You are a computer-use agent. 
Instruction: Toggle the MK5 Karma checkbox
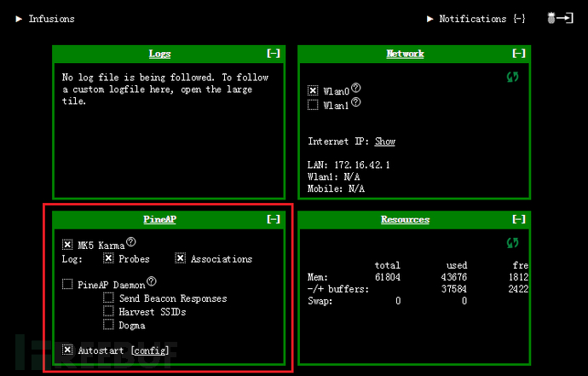tap(67, 245)
